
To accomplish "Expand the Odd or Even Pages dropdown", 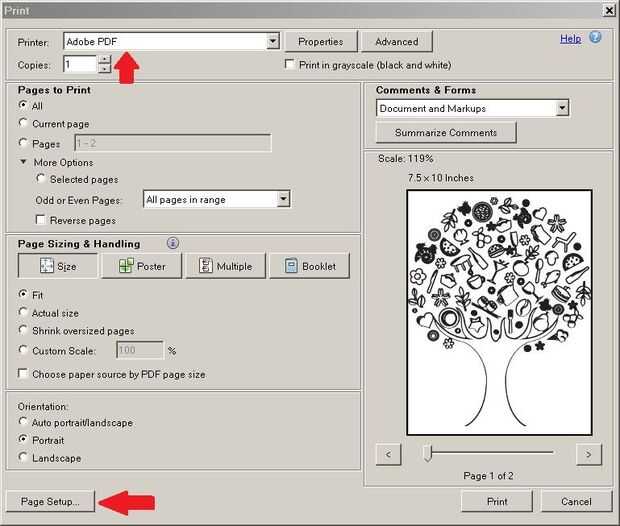I will 216,199.
